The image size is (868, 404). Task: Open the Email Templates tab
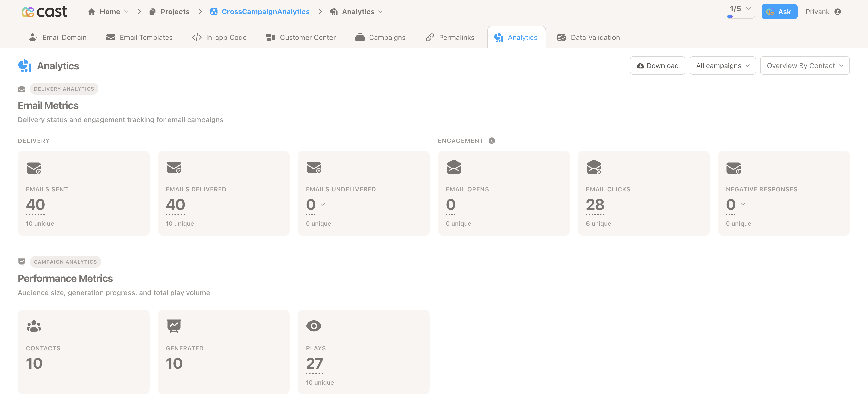(139, 37)
